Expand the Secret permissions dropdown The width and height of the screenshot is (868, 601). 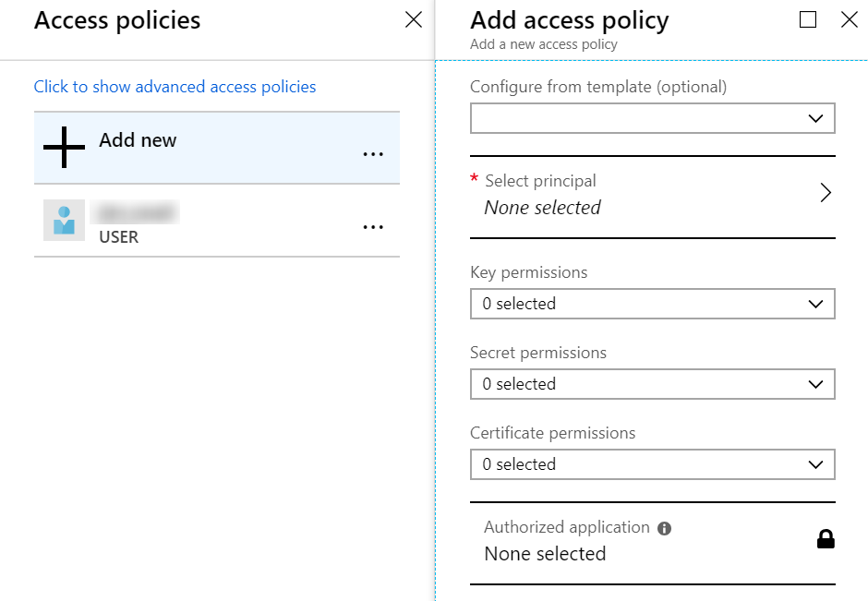coord(652,384)
